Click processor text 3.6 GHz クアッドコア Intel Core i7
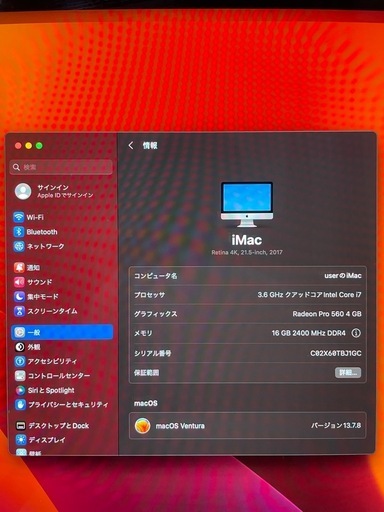 tap(309, 294)
